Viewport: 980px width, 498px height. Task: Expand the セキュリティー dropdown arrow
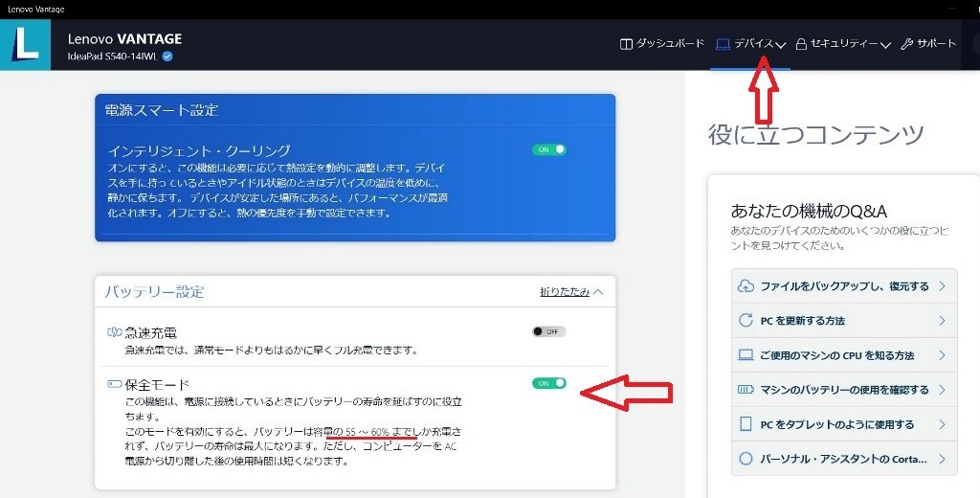click(885, 44)
